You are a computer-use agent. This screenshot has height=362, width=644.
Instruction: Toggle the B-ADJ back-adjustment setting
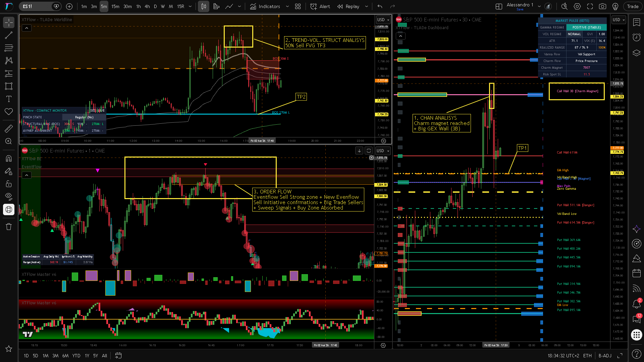click(605, 356)
